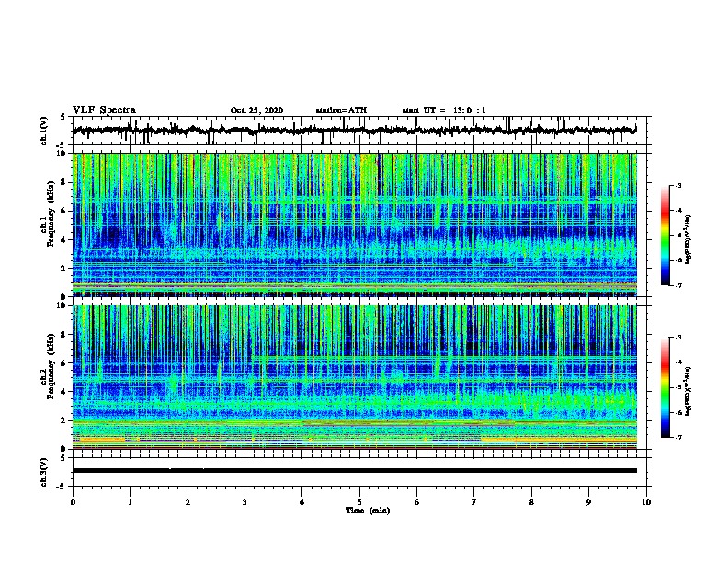Viewport: 728px width, 563px height.
Task: Click time axis tick label "9"
Action: pyautogui.click(x=588, y=502)
